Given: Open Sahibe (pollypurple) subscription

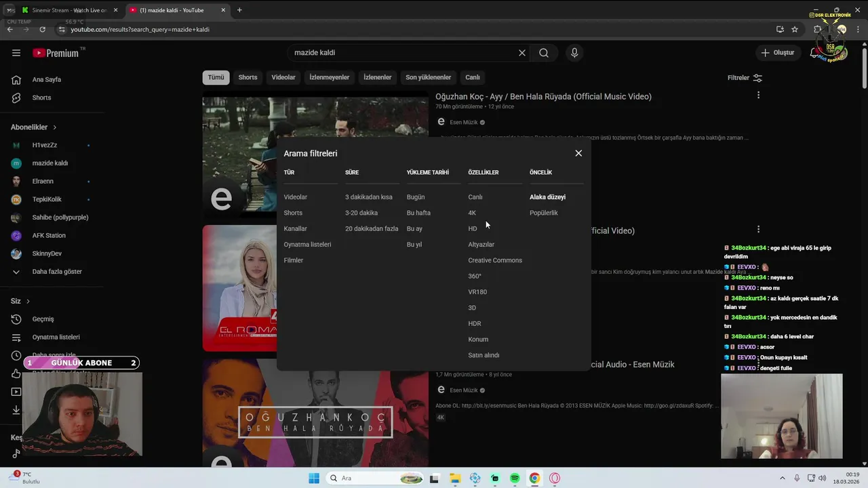Looking at the screenshot, I should pyautogui.click(x=60, y=218).
